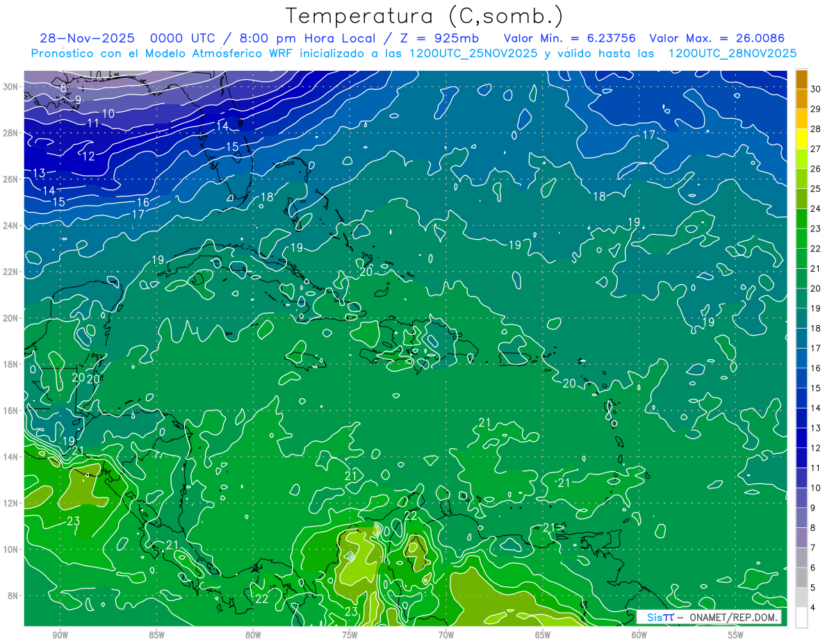Screen dimensions: 834x644
Task: Click the contour label "13" on the map
Action: pos(39,173)
